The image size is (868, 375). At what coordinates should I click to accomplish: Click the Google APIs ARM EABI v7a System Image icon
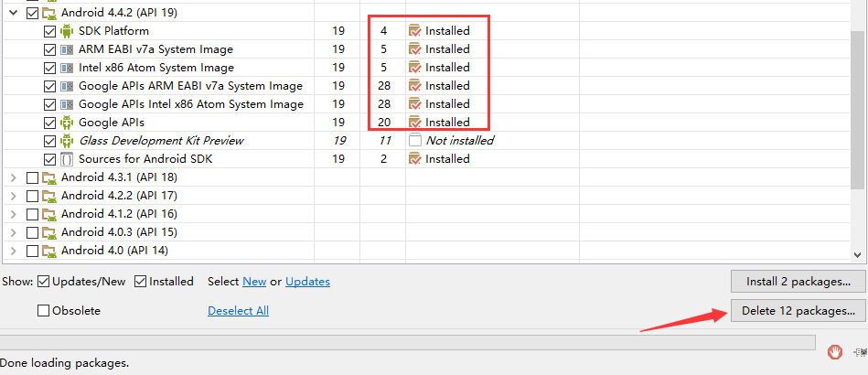(x=67, y=86)
